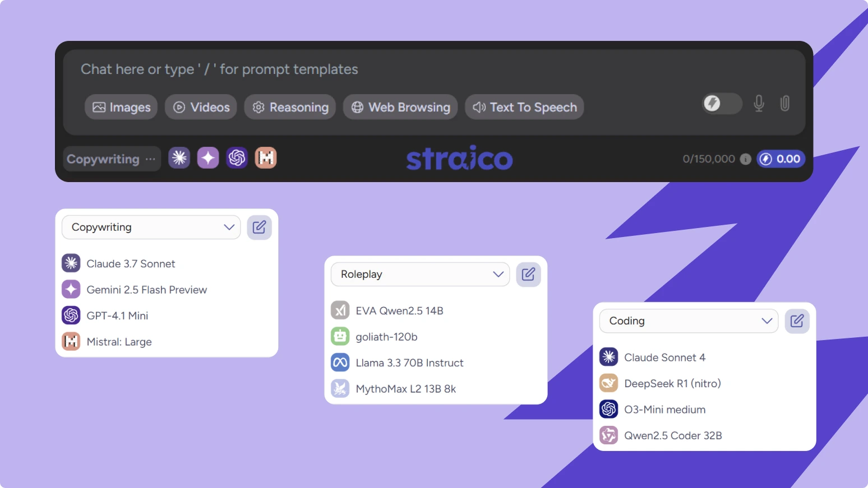Edit the Roleplay model preset
The image size is (868, 488).
click(528, 275)
